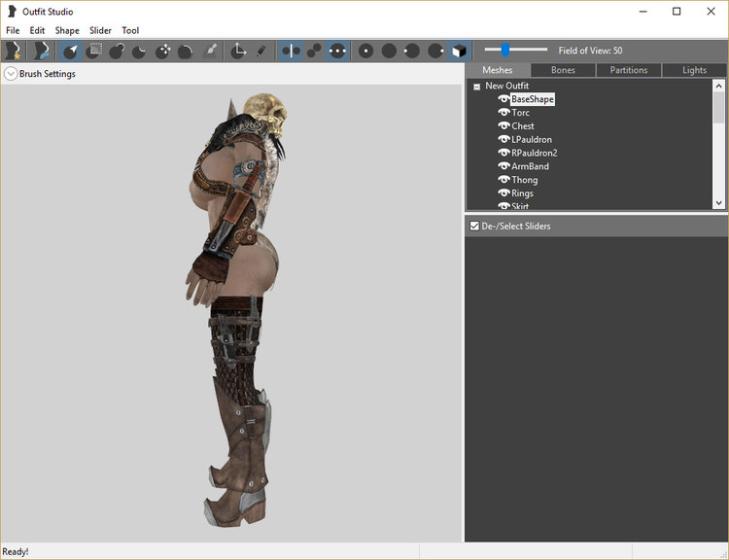Toggle visibility of the Torc mesh
This screenshot has width=729, height=560.
[503, 113]
